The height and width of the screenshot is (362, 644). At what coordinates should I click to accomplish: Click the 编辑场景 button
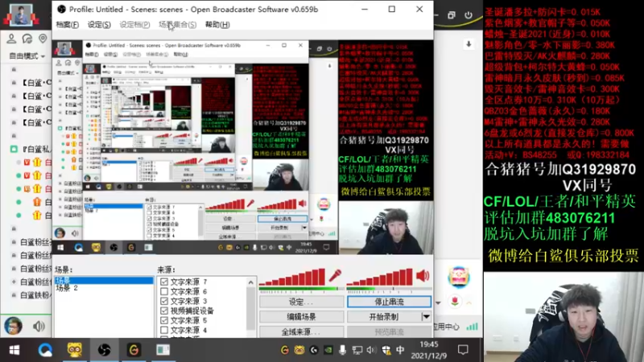301,317
